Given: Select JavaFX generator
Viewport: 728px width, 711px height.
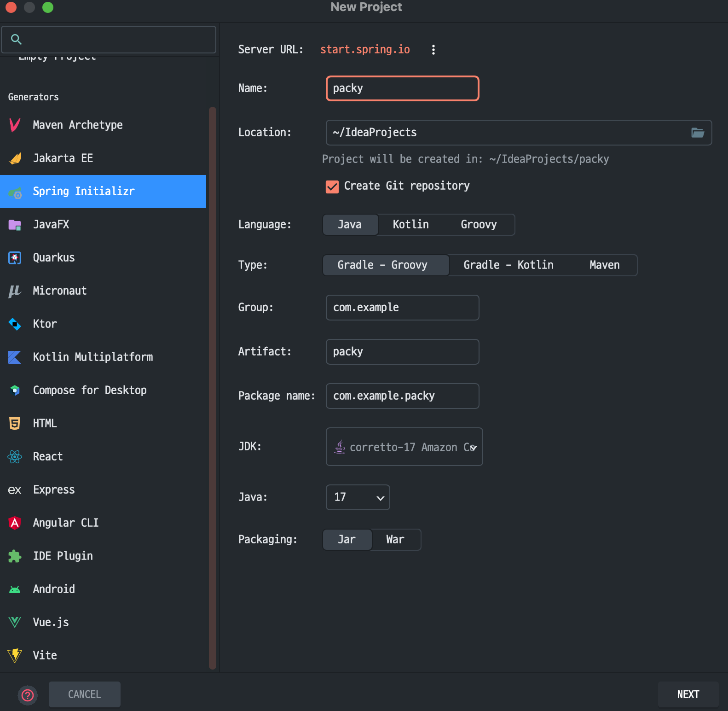Looking at the screenshot, I should (103, 225).
